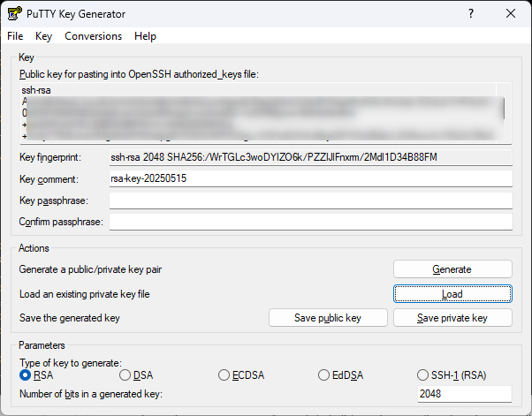Click the Generate button

pos(452,269)
